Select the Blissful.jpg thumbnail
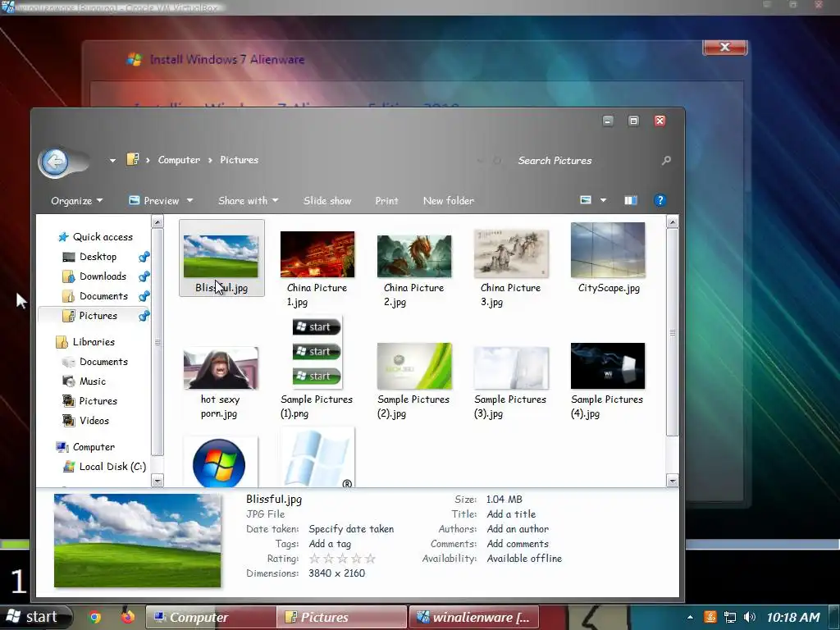The image size is (840, 630). [x=221, y=258]
